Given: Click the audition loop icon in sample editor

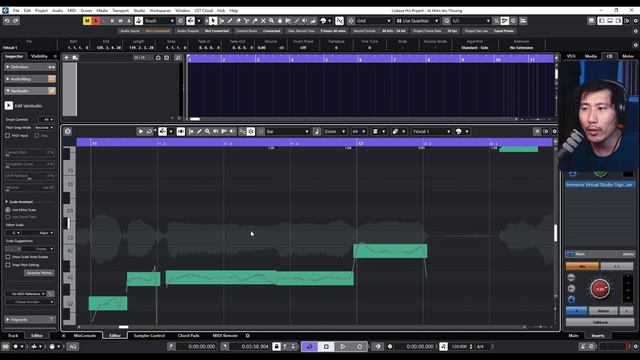Looking at the screenshot, I should point(149,131).
